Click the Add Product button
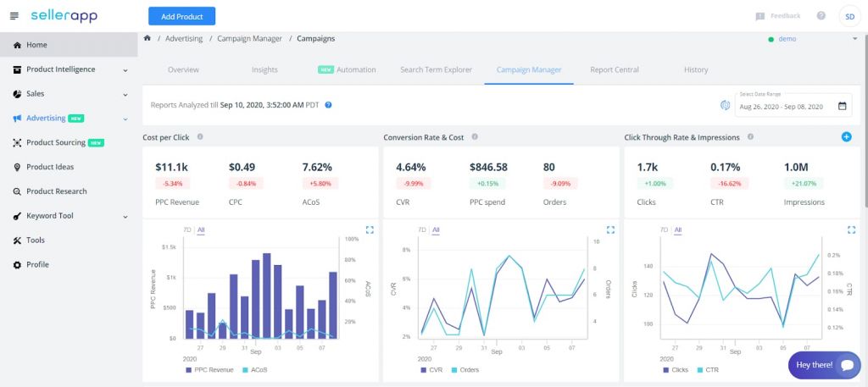The image size is (868, 387). click(x=181, y=16)
